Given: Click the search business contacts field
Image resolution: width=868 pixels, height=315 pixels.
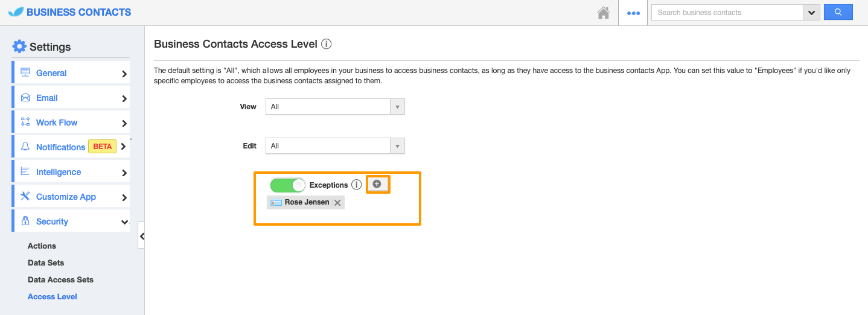Looking at the screenshot, I should click(x=727, y=13).
